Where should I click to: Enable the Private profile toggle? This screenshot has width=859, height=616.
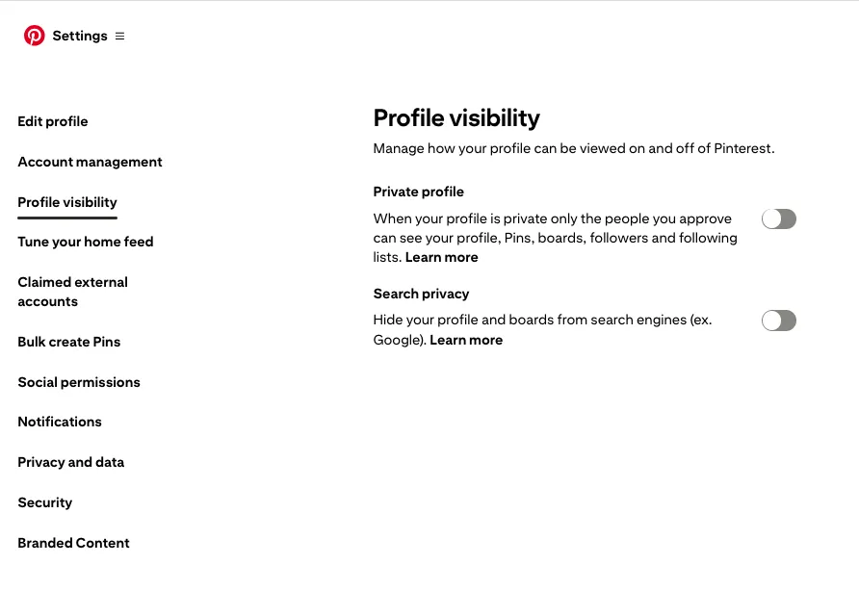(x=778, y=218)
